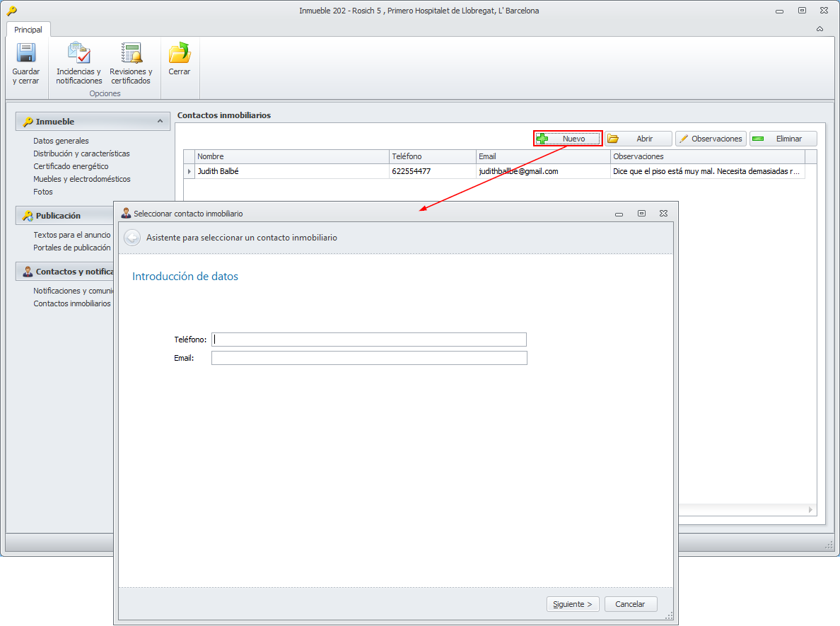This screenshot has height=626, width=840.
Task: Click into the Email input field
Action: pyautogui.click(x=368, y=358)
